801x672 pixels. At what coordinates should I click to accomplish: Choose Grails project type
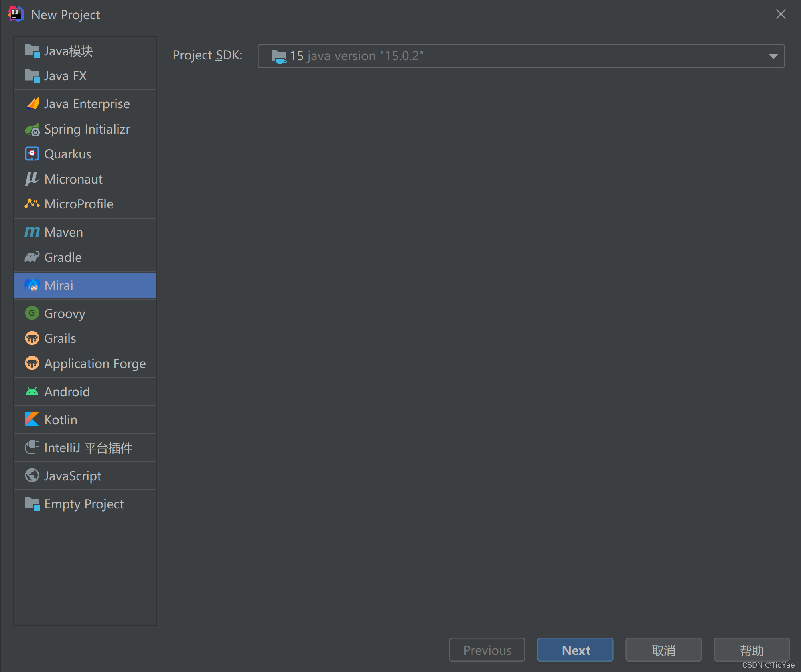(x=85, y=338)
